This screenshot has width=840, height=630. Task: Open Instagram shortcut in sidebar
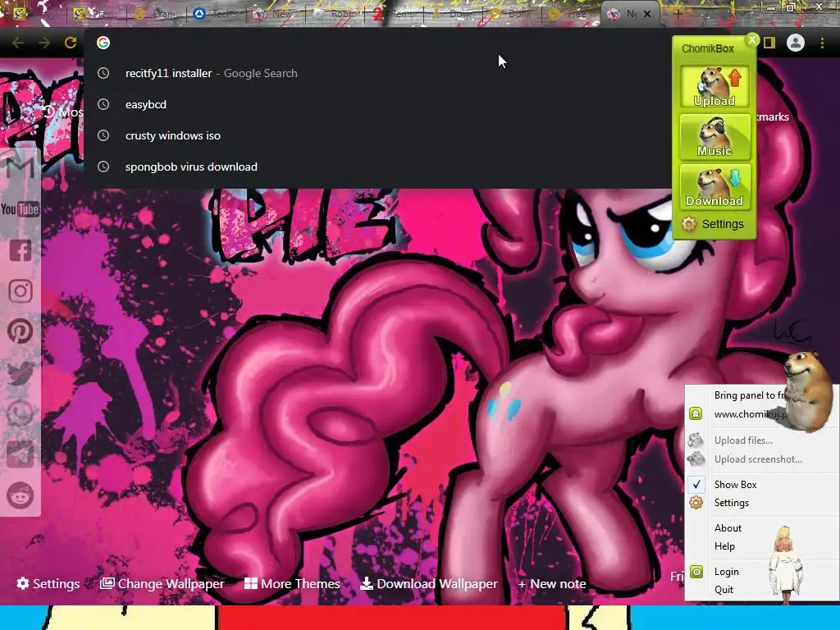point(20,291)
